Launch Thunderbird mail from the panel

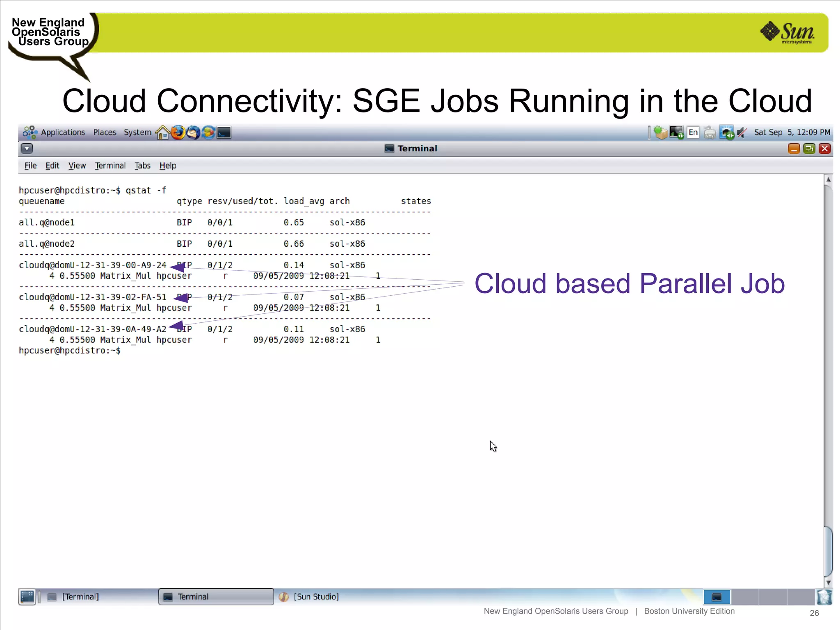[x=193, y=132]
